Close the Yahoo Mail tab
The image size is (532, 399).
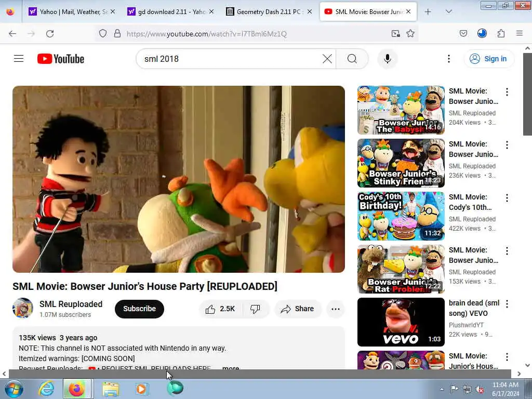pyautogui.click(x=113, y=11)
